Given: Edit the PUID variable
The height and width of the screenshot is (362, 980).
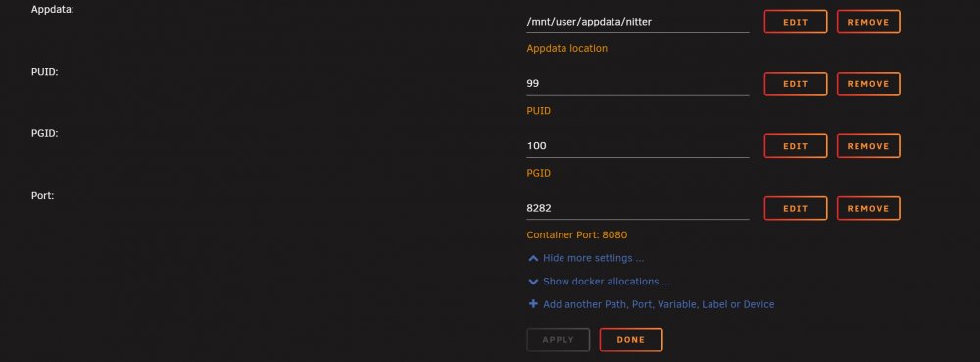Looking at the screenshot, I should coord(796,83).
